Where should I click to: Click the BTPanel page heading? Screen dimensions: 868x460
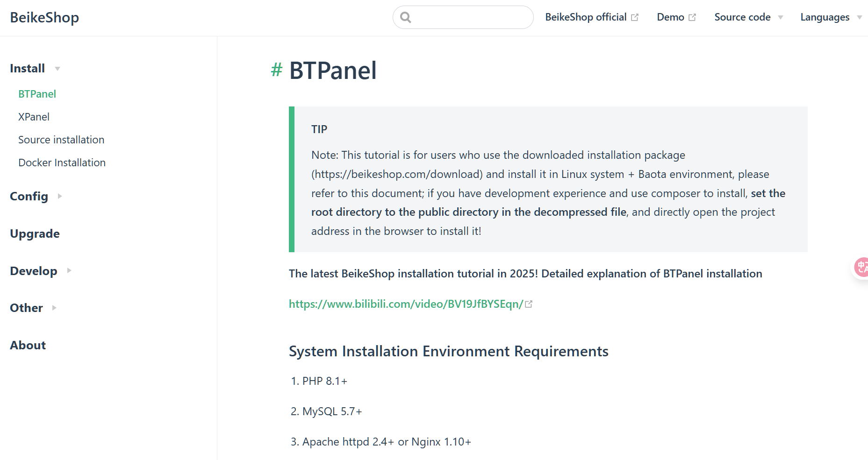tap(333, 71)
